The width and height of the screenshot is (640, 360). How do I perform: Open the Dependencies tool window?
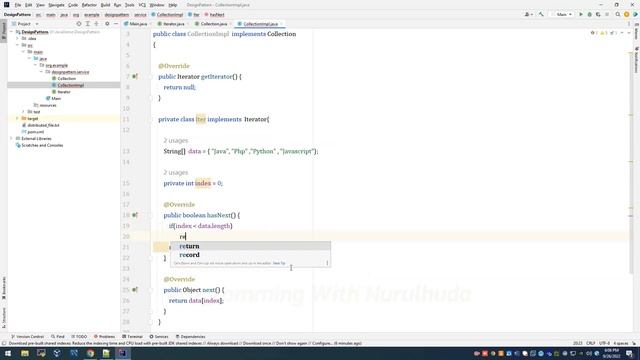191,337
